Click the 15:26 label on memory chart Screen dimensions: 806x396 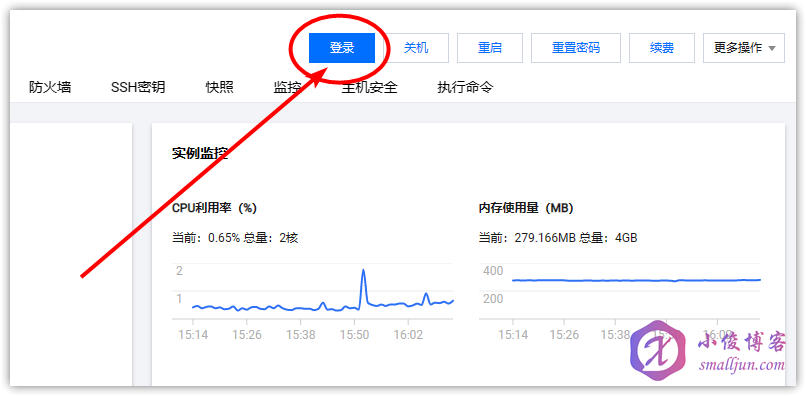tap(564, 335)
